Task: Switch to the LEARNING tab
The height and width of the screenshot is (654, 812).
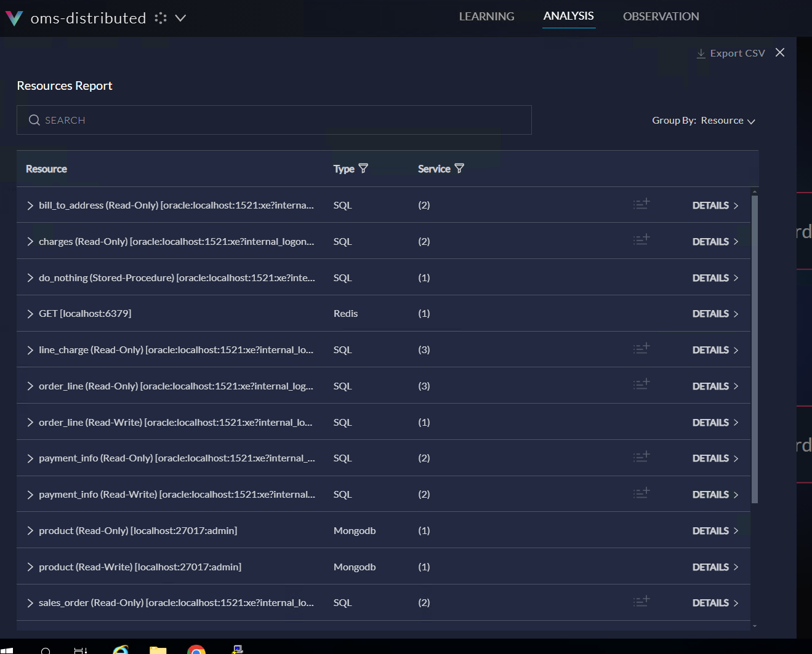Action: 486,17
